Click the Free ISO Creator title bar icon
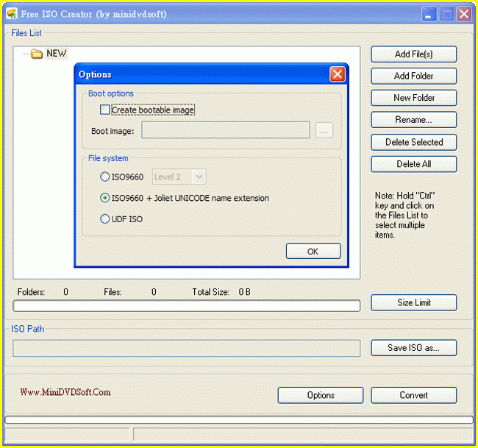Image resolution: width=478 pixels, height=448 pixels. (x=12, y=14)
